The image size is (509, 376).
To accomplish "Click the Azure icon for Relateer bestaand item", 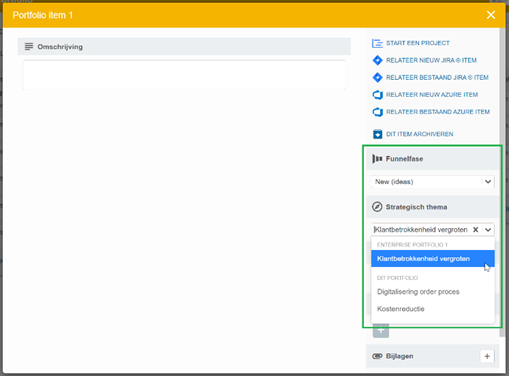I will click(x=377, y=112).
